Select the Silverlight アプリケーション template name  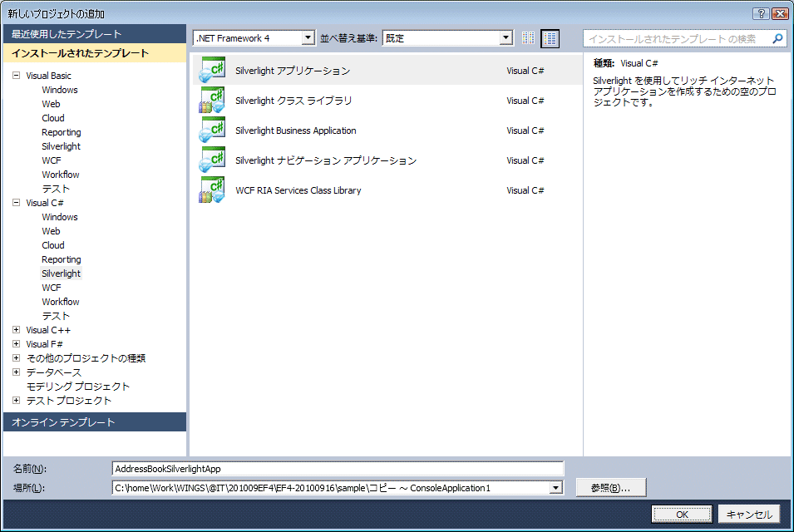pos(293,71)
